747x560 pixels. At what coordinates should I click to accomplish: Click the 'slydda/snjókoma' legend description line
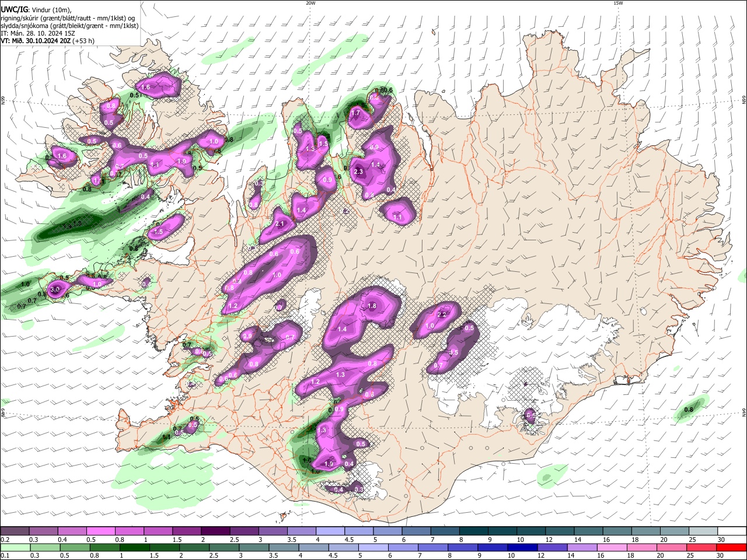click(x=69, y=26)
